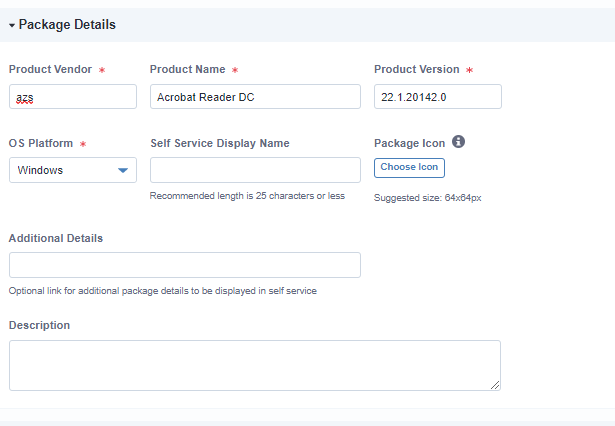Click the OS Platform label
Viewport: 615px width, 426px height.
(40, 143)
